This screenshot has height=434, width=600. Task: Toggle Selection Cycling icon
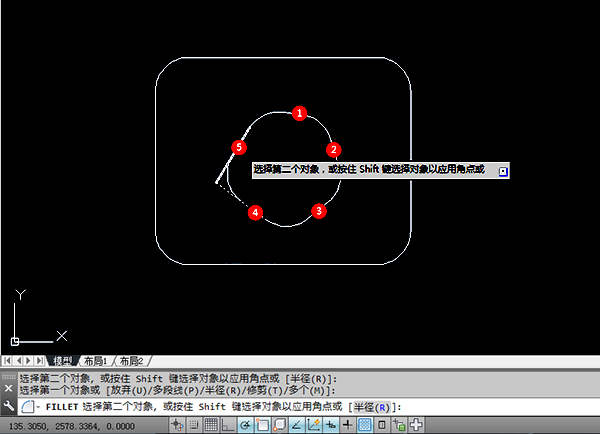[x=399, y=425]
